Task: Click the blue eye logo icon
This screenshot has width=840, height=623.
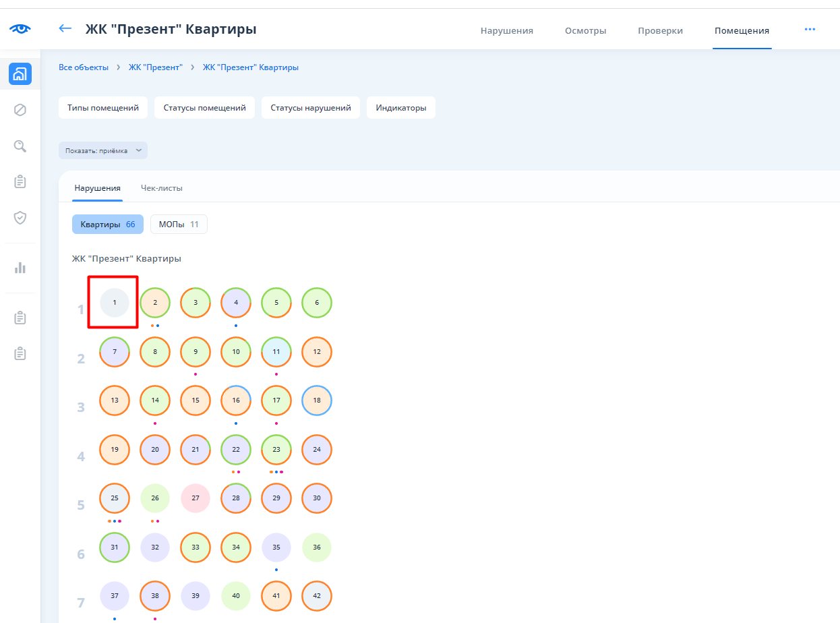Action: (20, 29)
